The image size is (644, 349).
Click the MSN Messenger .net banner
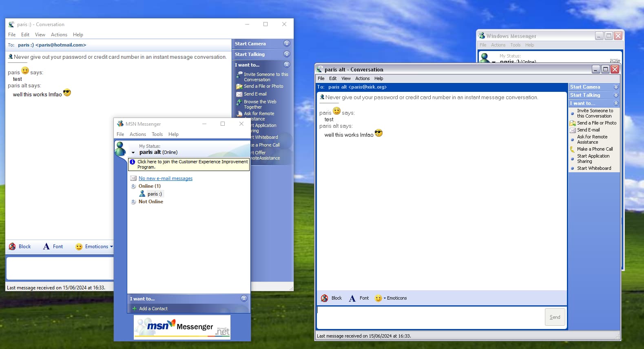pyautogui.click(x=182, y=327)
